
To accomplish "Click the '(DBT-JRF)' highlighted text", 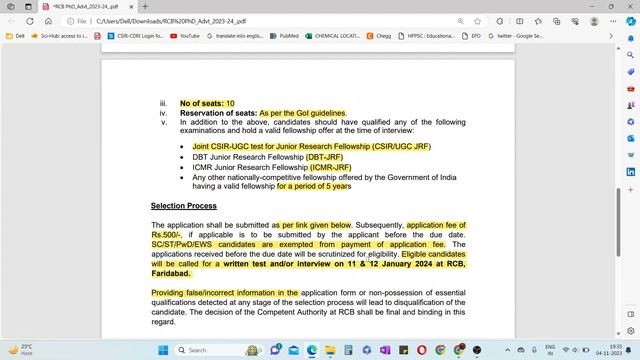I will [324, 157].
